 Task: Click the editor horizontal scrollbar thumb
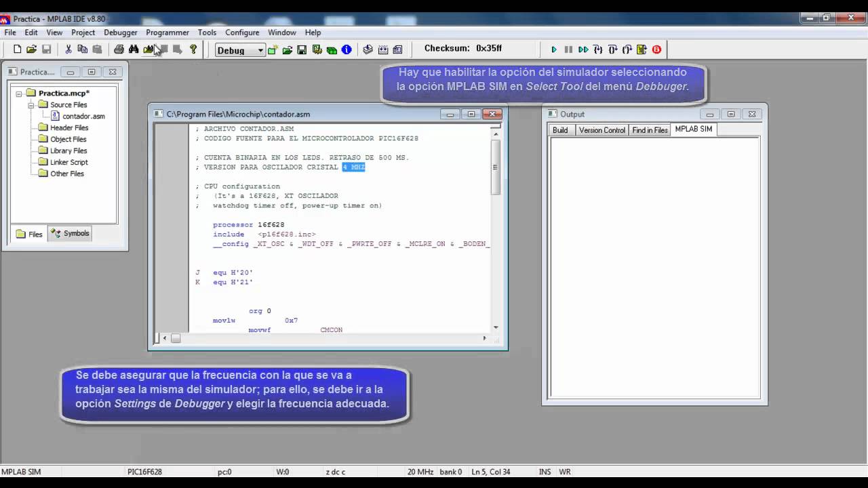[x=176, y=338]
